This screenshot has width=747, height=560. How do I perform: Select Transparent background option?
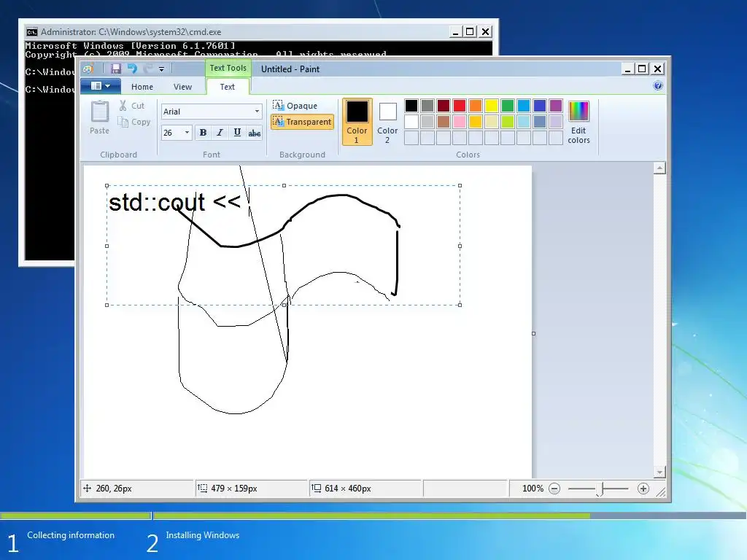pos(302,122)
